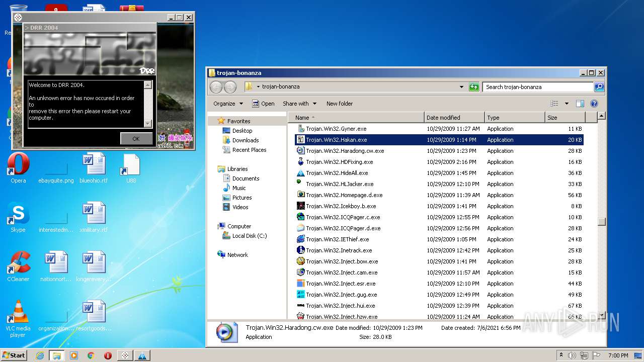Open the view options dropdown arrow
The height and width of the screenshot is (362, 644).
566,104
